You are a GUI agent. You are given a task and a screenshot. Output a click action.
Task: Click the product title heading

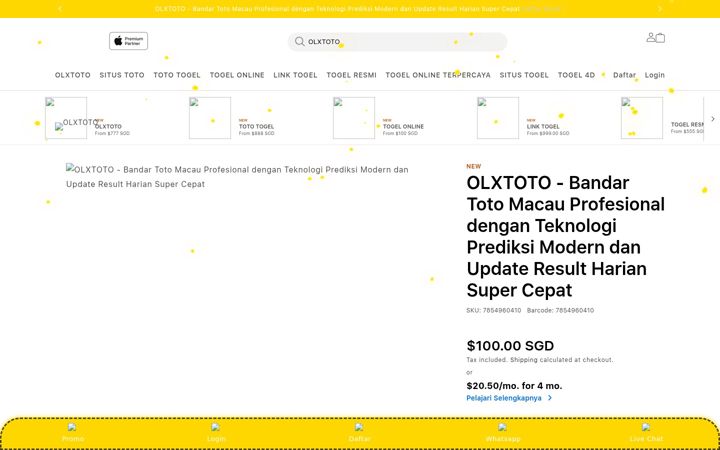566,236
